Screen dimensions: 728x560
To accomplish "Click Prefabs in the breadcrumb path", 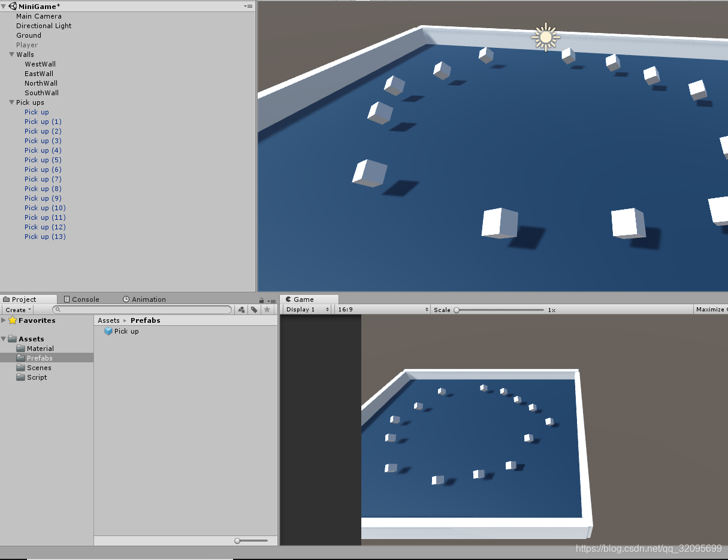I will click(x=146, y=320).
